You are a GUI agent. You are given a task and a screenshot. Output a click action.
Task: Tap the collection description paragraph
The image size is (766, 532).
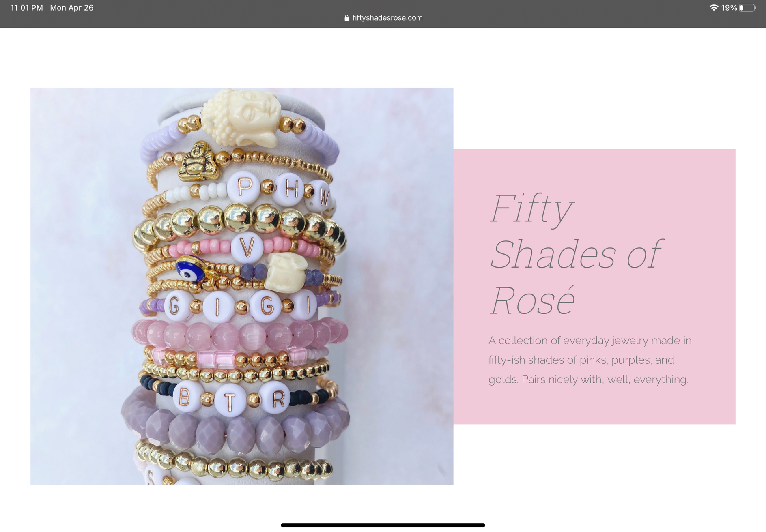pos(590,360)
